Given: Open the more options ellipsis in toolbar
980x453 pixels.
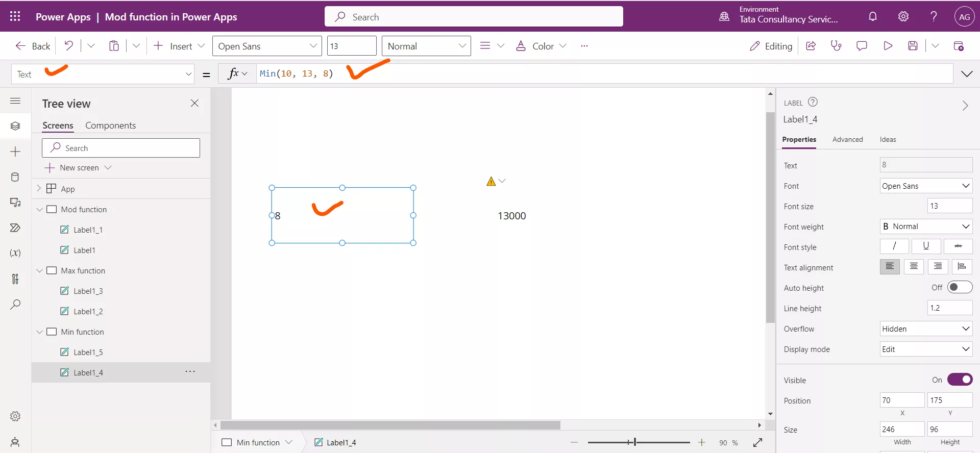Looking at the screenshot, I should coord(584,46).
